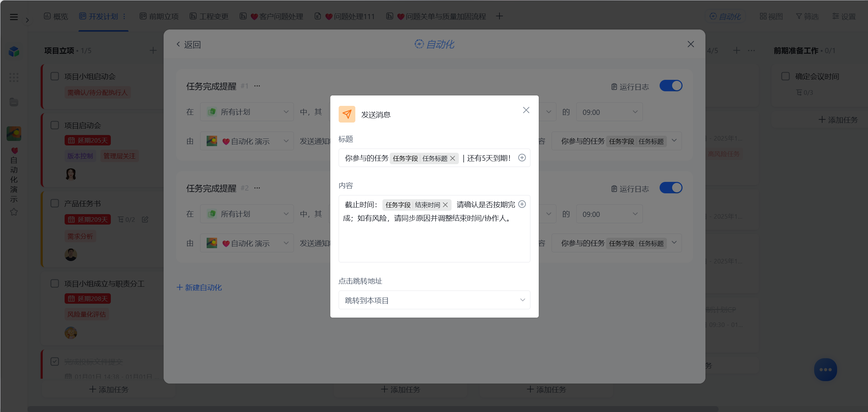Image resolution: width=868 pixels, height=412 pixels.
Task: Click 添加任务 under 项目立项 column
Action: pos(109,389)
